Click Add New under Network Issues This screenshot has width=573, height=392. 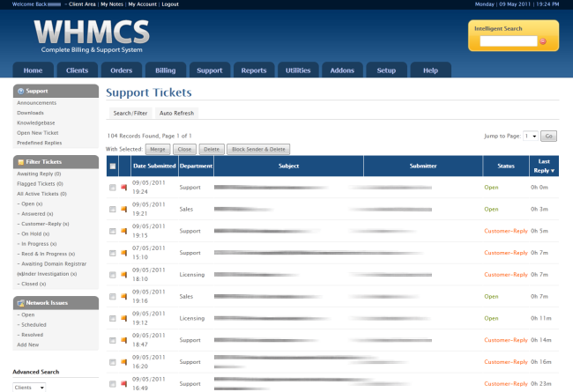tap(28, 345)
